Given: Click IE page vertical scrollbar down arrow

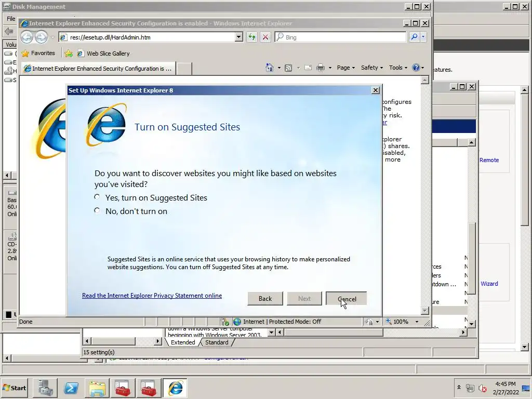Looking at the screenshot, I should coord(425,311).
